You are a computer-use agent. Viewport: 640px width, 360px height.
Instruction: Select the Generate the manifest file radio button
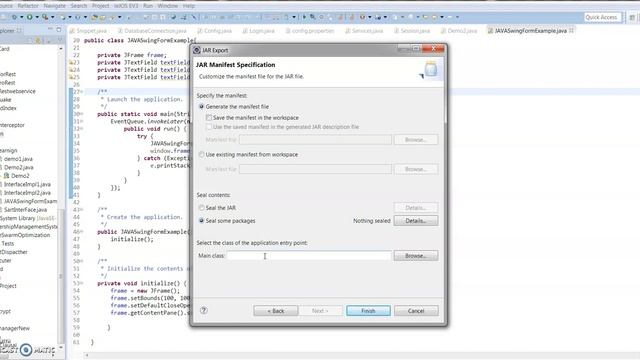click(x=201, y=107)
